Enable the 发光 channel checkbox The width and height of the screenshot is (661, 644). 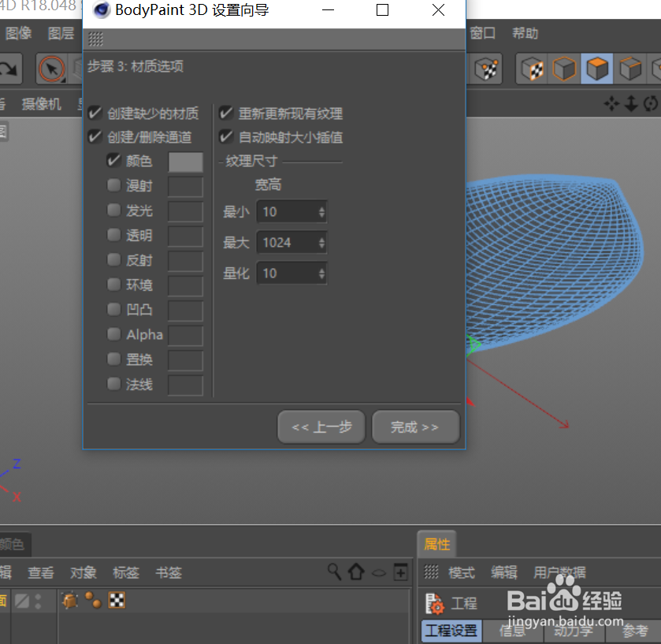[x=113, y=210]
